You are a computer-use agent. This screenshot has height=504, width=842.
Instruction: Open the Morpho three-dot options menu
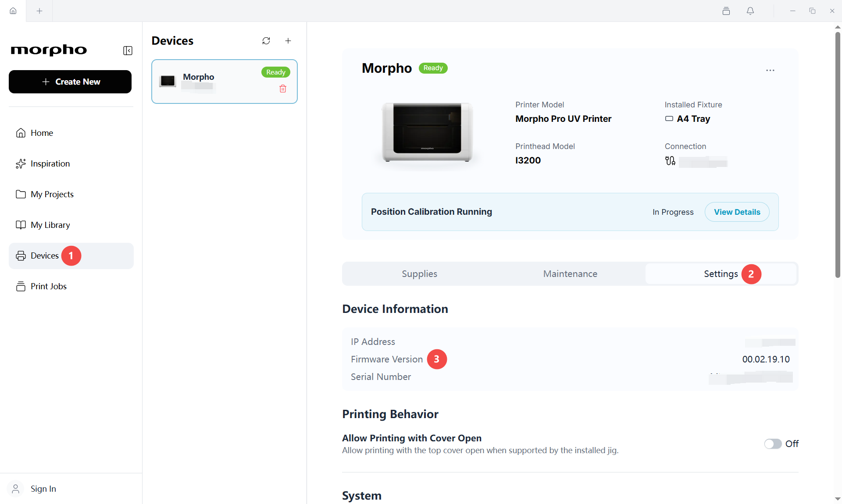[x=770, y=71]
